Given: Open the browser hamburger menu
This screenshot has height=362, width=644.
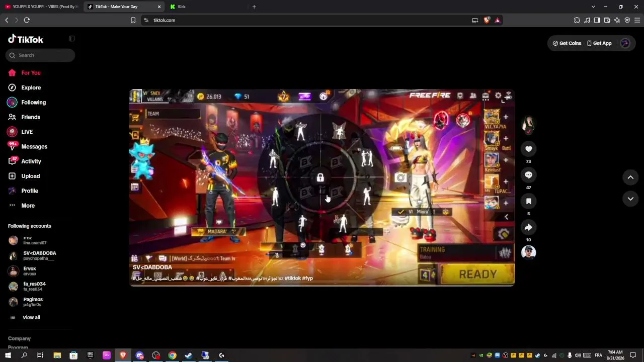Looking at the screenshot, I should point(637,20).
